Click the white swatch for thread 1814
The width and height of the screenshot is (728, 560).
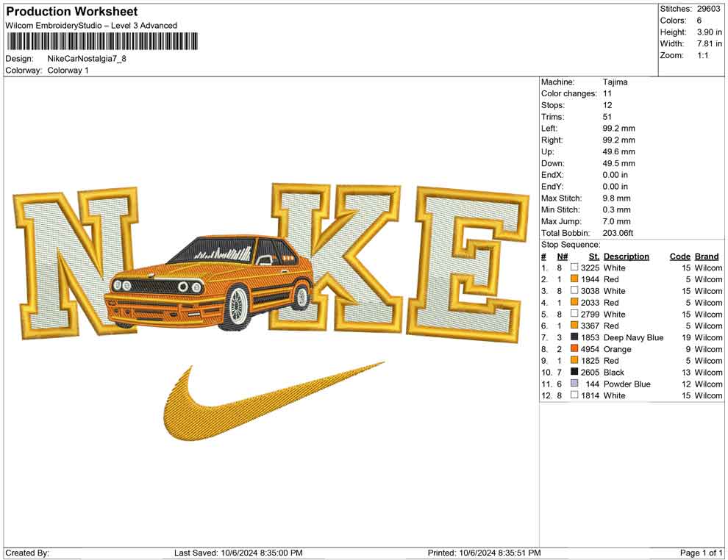574,395
